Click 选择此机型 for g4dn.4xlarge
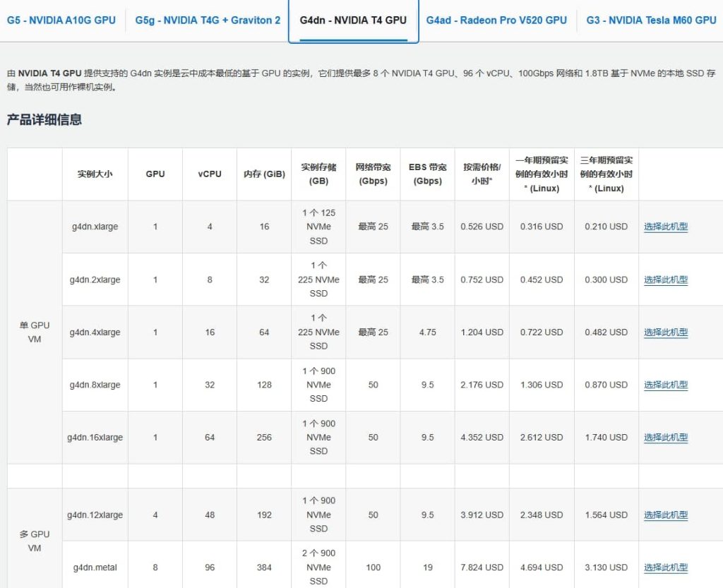This screenshot has width=723, height=588. coord(664,332)
